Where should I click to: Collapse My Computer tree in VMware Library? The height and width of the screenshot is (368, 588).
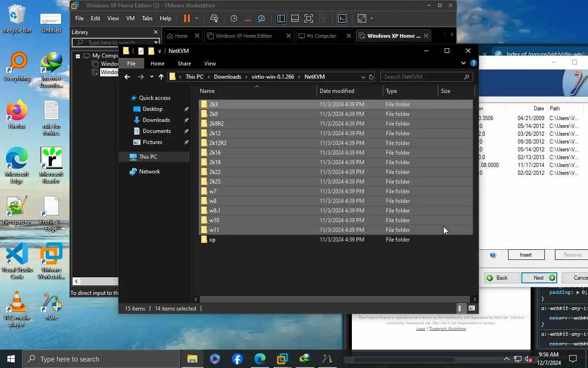78,56
